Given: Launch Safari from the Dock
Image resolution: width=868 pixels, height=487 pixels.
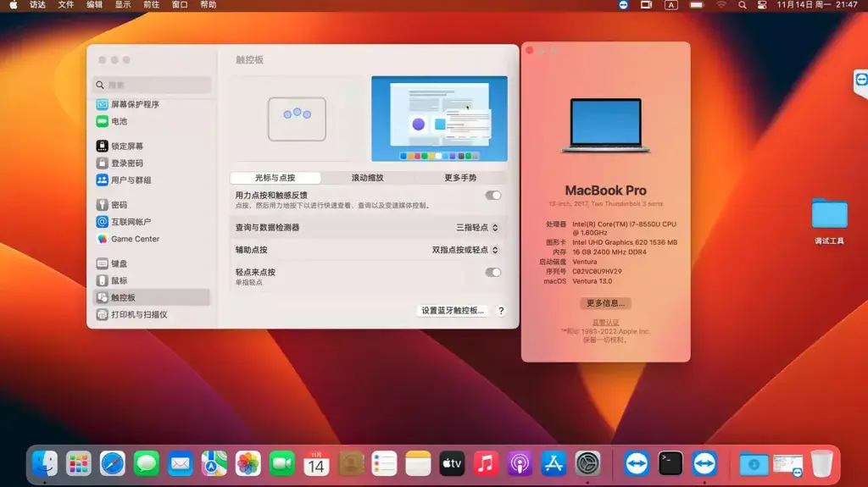Looking at the screenshot, I should pos(113,464).
